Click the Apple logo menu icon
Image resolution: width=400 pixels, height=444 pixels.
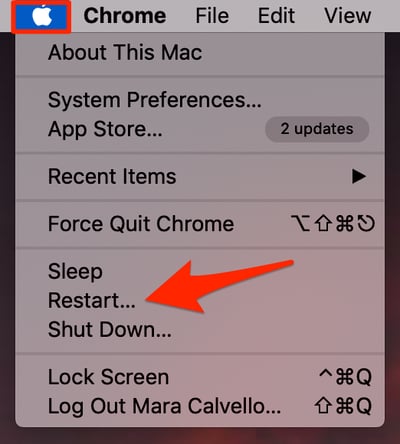tap(42, 16)
